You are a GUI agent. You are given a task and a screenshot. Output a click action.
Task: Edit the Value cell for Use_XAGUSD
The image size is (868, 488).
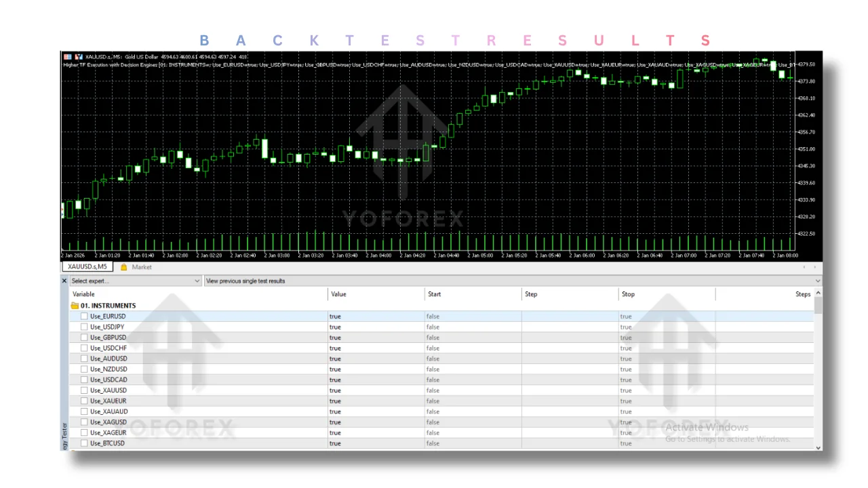(376, 422)
